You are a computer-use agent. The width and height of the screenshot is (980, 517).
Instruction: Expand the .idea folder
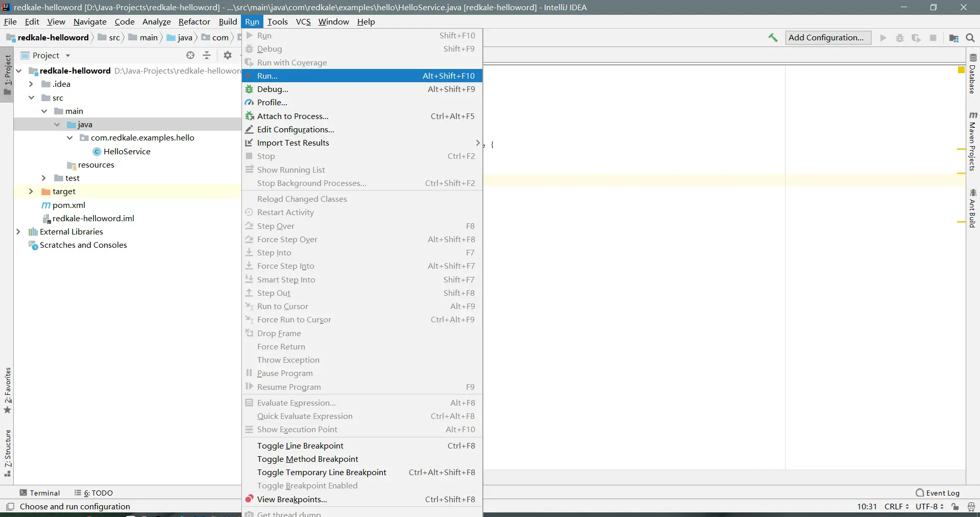click(31, 84)
